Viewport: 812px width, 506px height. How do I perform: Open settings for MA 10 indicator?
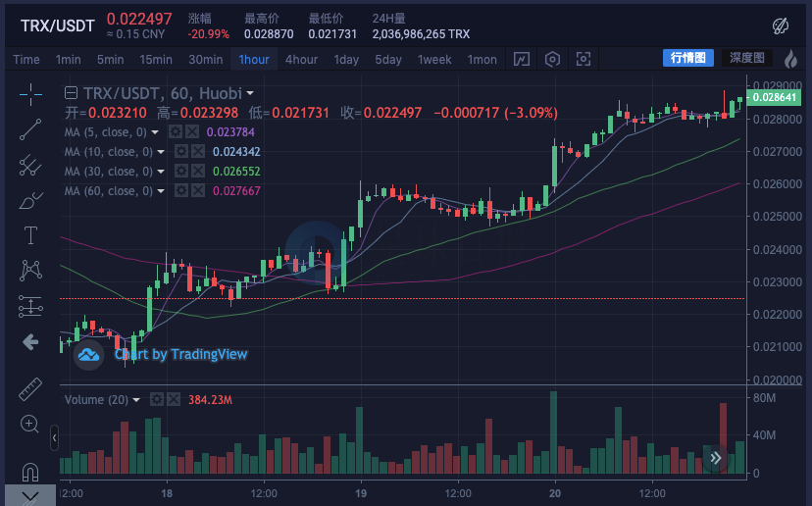(x=180, y=151)
